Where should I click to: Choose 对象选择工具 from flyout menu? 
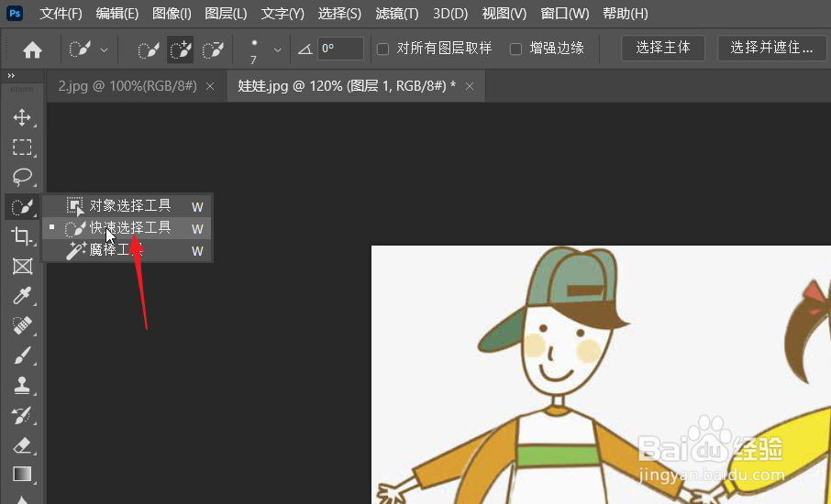(x=127, y=206)
